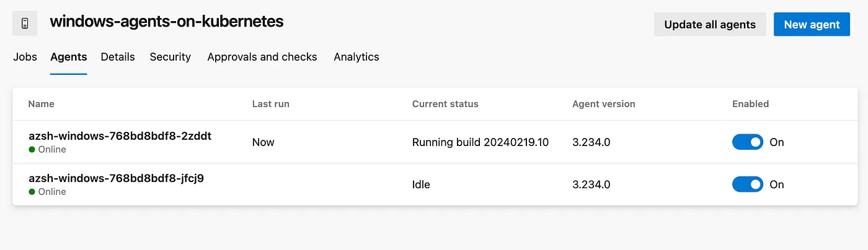The width and height of the screenshot is (868, 250).
Task: Open the Details tab
Action: pyautogui.click(x=118, y=57)
